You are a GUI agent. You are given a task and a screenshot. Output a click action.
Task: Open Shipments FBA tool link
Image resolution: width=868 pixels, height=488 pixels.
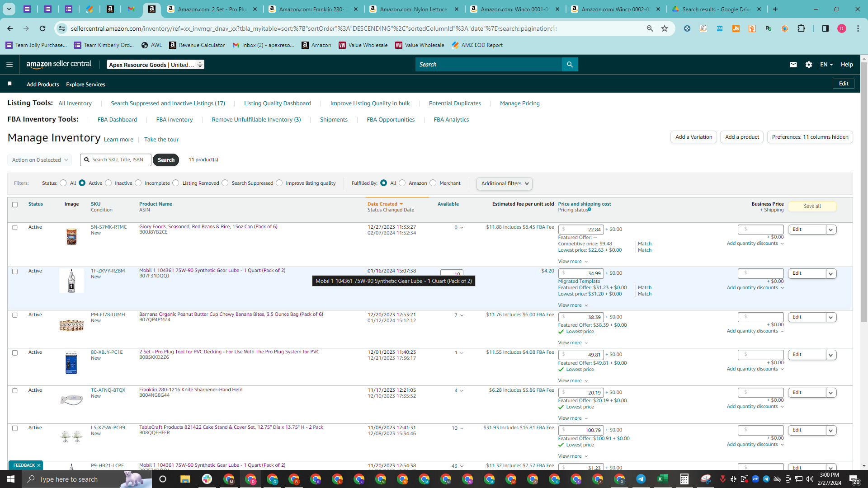click(334, 120)
